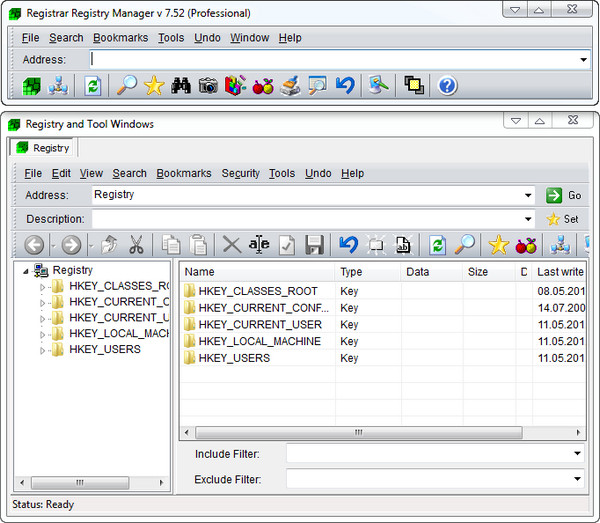Expand HKEY_CLASSES_ROOT tree node
This screenshot has width=600, height=523.
click(x=42, y=287)
